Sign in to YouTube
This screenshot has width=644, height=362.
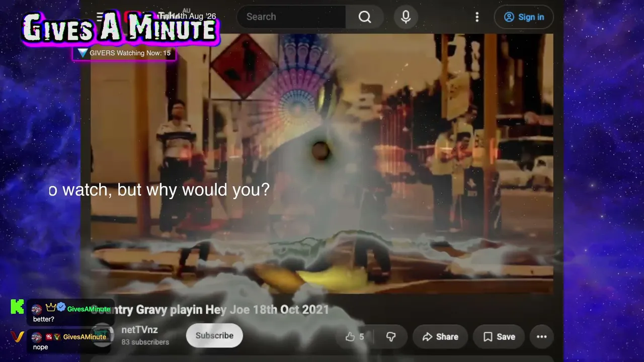point(524,17)
